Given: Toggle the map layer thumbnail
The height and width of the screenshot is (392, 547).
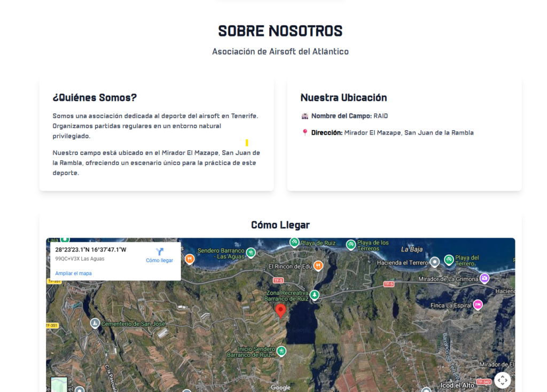Looking at the screenshot, I should (x=59, y=385).
